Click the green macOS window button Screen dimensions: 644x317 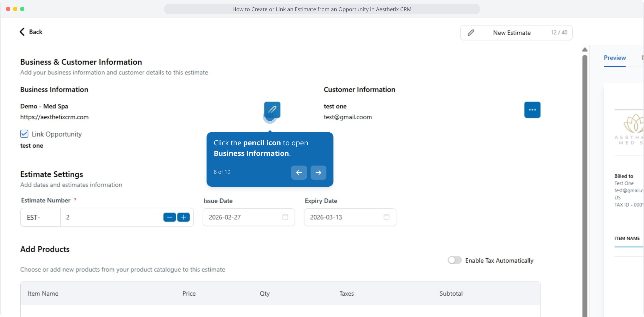22,9
